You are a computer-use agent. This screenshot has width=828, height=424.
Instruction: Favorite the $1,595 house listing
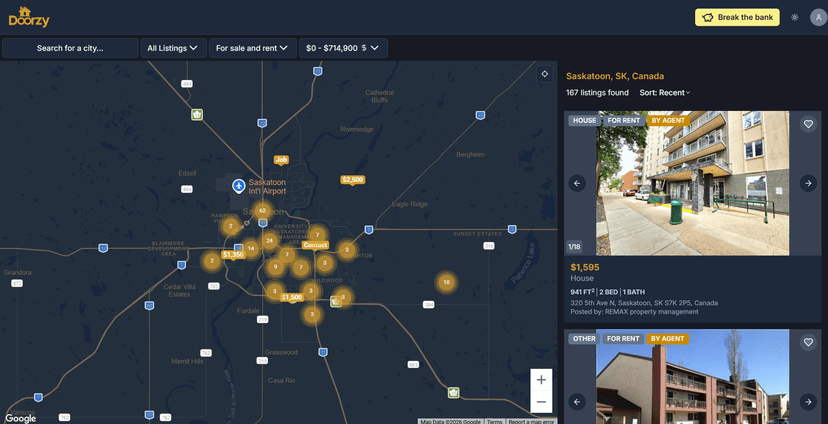(x=808, y=124)
